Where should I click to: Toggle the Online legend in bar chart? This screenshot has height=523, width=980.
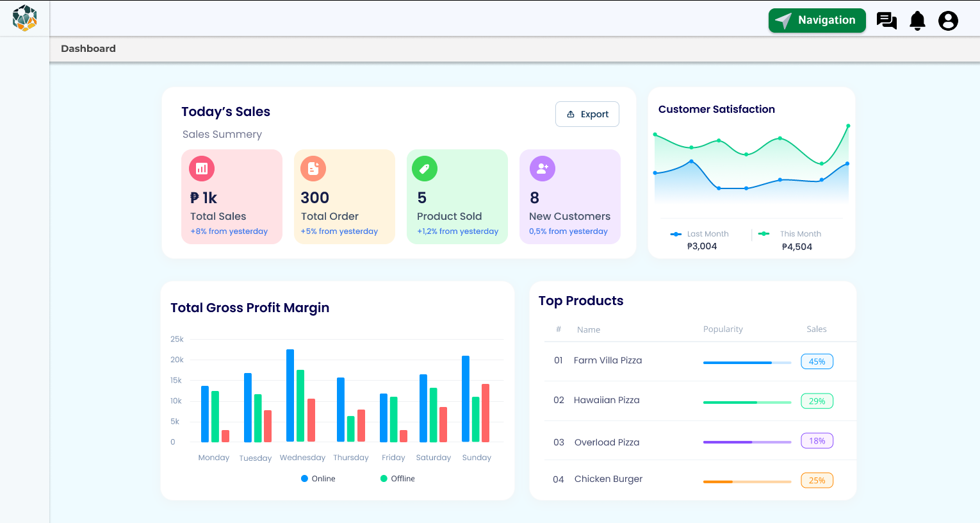pos(318,478)
